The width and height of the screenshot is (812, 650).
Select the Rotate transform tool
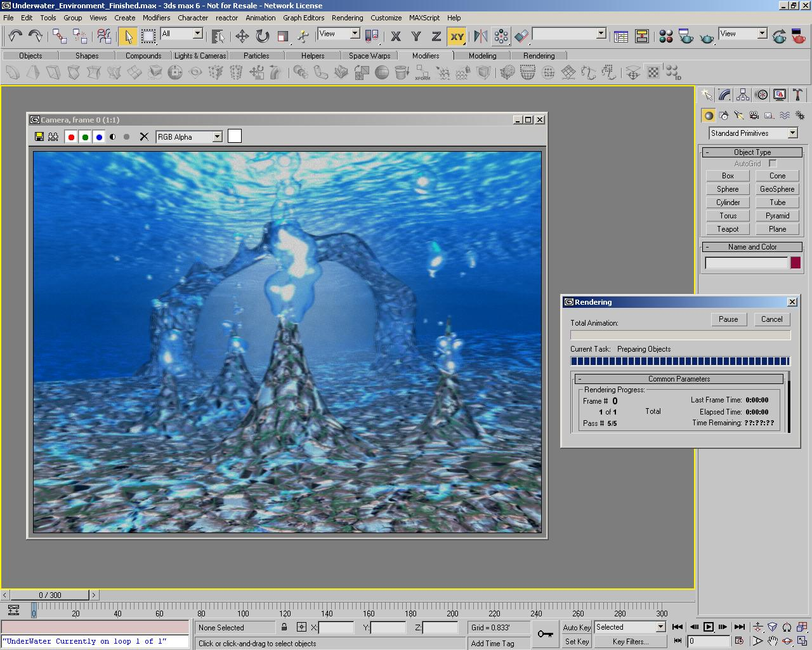tap(263, 37)
